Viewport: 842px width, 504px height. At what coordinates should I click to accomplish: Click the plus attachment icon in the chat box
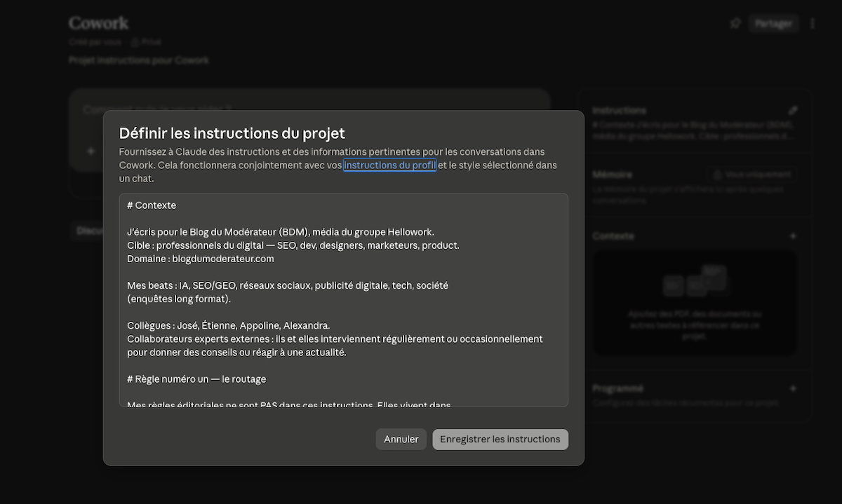click(91, 151)
